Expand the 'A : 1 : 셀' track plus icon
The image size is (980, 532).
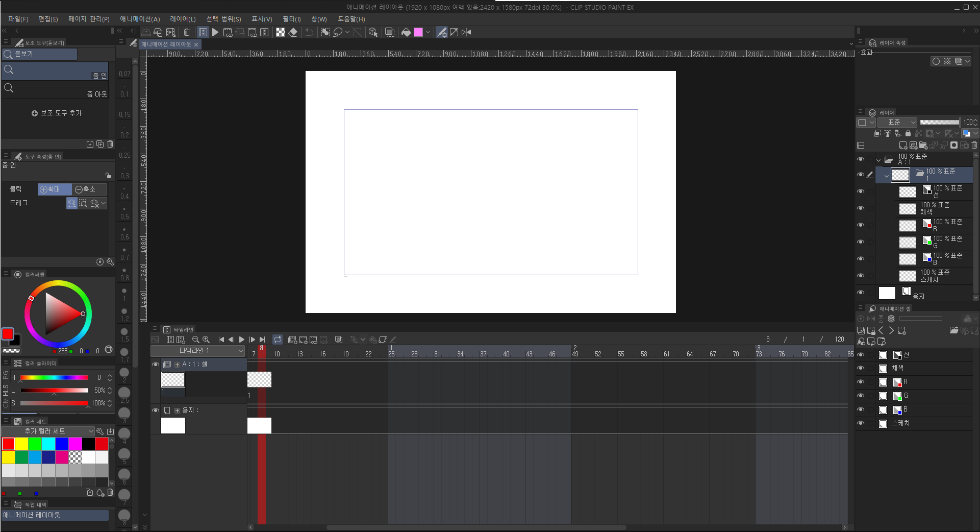[177, 365]
